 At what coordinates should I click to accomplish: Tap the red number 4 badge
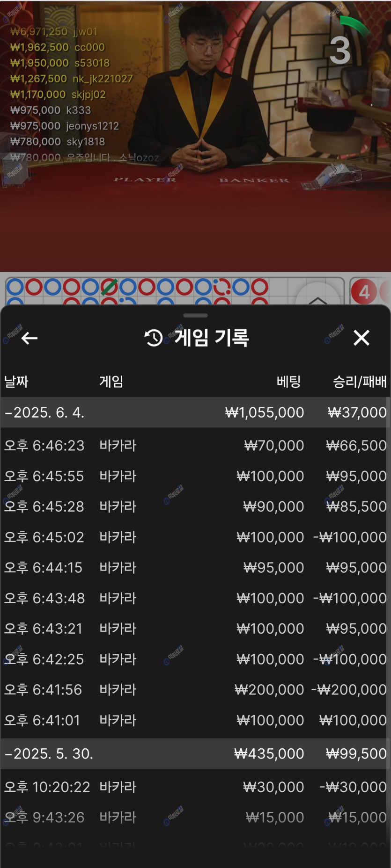point(364,292)
